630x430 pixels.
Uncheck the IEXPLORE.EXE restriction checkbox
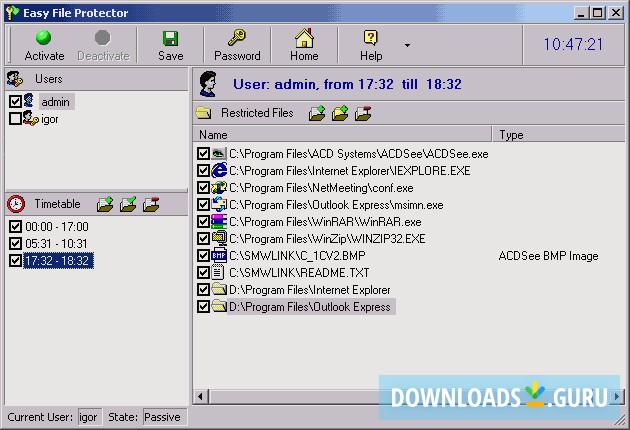203,170
